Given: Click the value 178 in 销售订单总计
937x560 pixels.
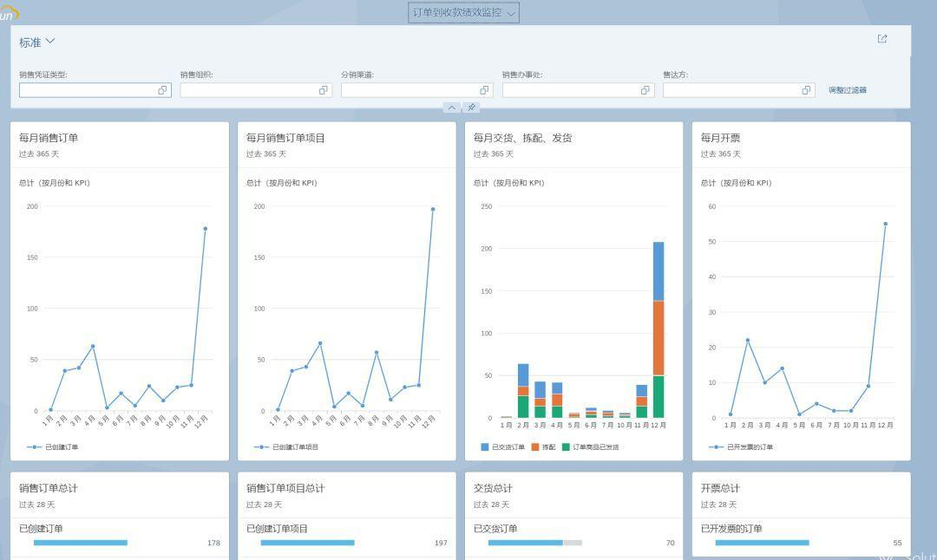Looking at the screenshot, I should click(x=214, y=543).
